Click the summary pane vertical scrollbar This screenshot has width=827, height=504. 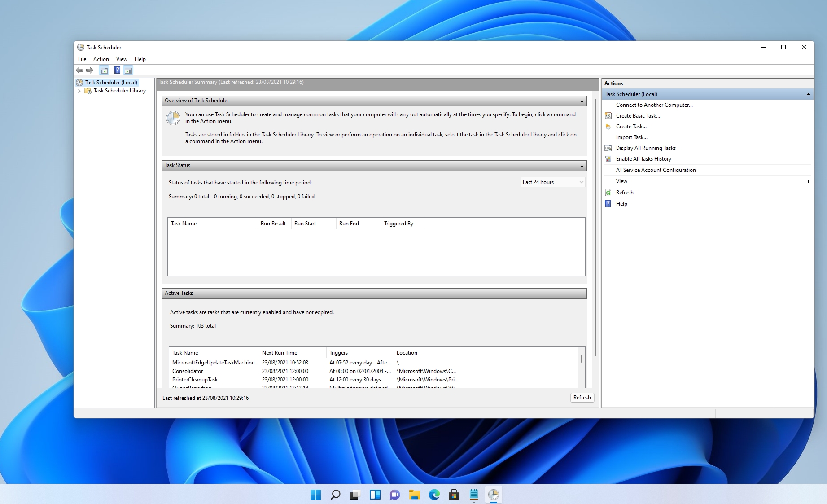(x=595, y=224)
